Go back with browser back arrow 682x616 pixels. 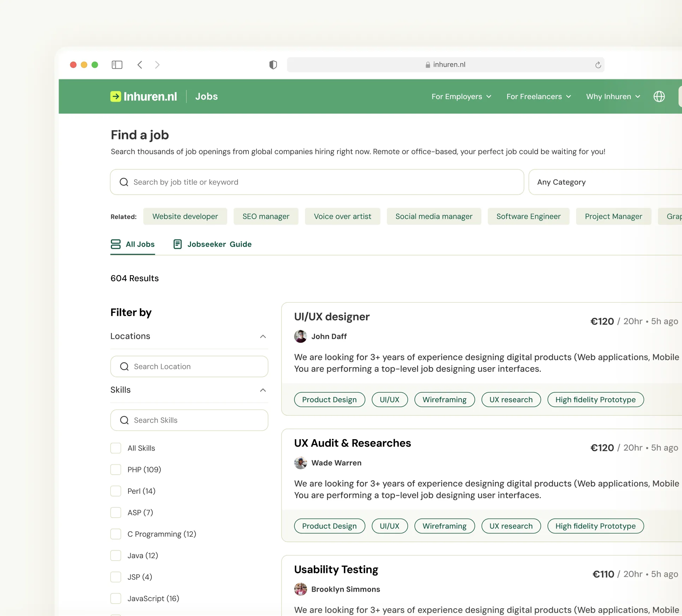click(140, 65)
